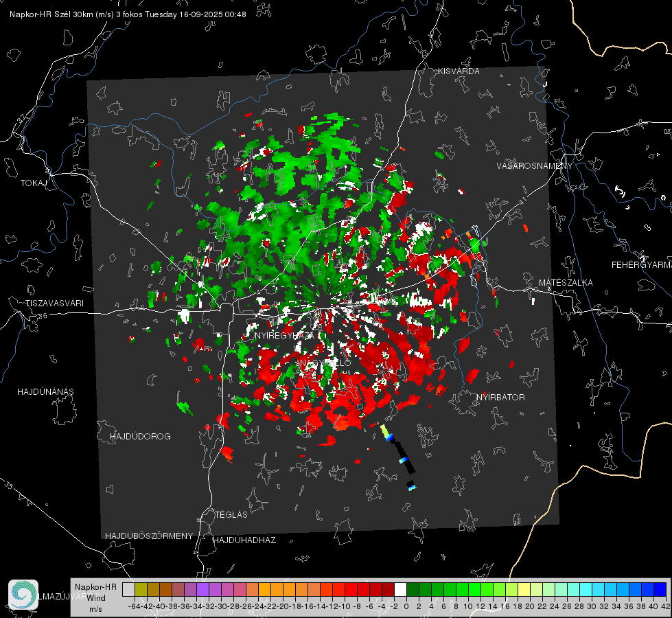
Task: Pick the deep blue last swatch in the legend
Action: click(x=660, y=589)
